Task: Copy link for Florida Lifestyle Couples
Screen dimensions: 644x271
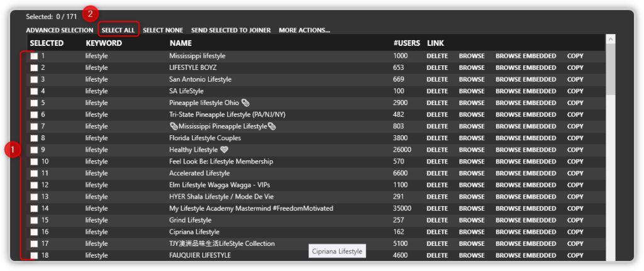Action: point(575,138)
